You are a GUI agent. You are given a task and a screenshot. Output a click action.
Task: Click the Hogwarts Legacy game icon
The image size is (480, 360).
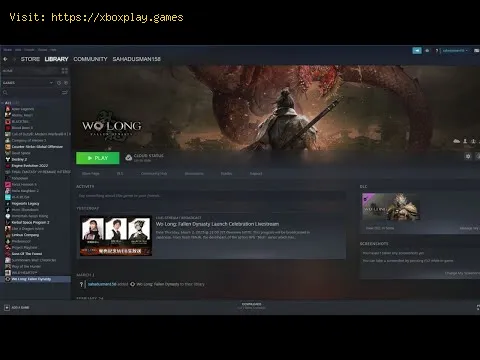(8, 204)
